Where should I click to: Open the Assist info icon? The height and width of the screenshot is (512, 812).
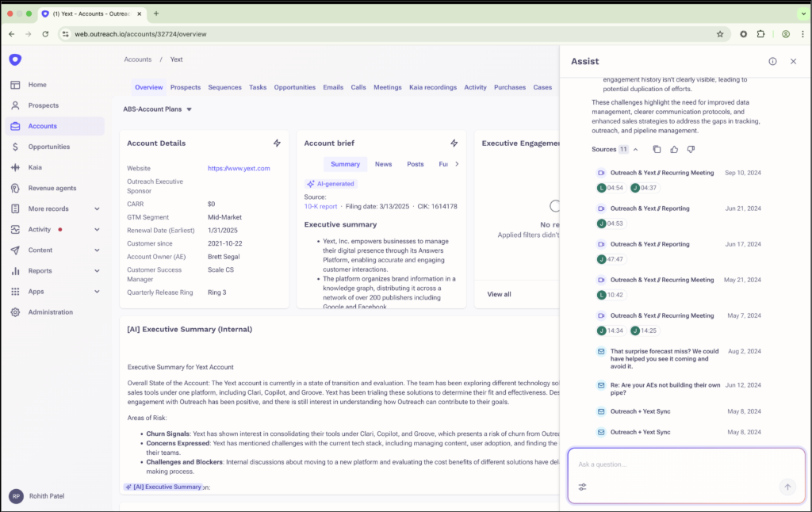(x=772, y=61)
